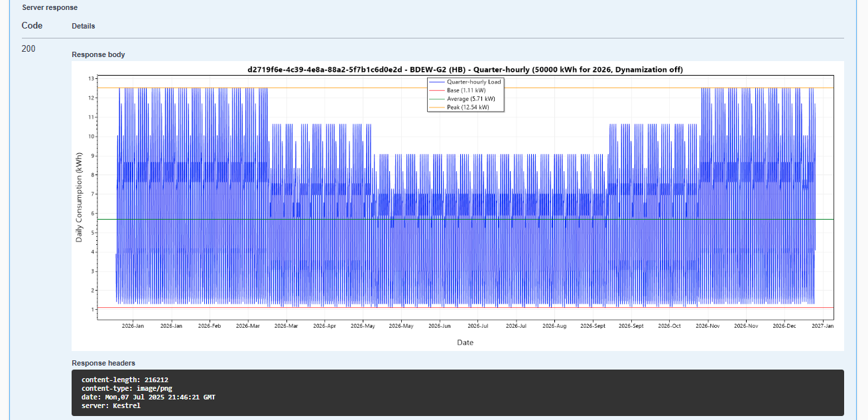This screenshot has width=868, height=420.
Task: Click the red Base legend line marker
Action: [437, 90]
